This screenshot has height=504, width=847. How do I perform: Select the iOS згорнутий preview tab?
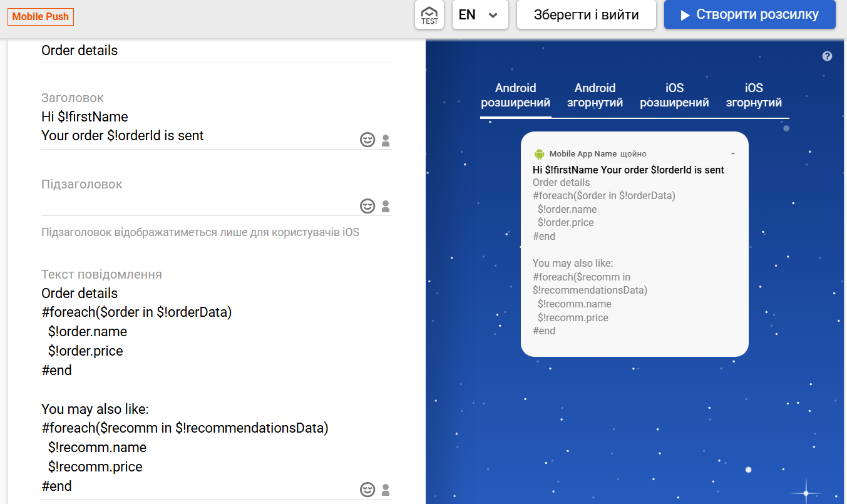click(x=754, y=96)
